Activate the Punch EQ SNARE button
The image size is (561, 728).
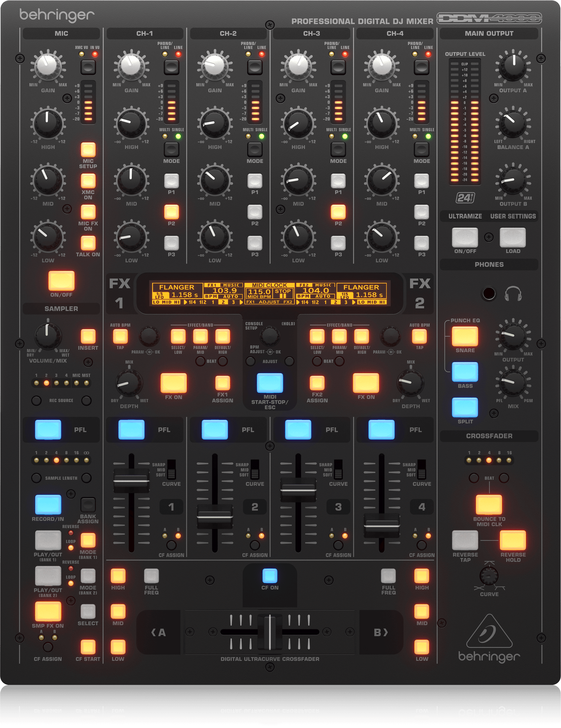click(x=465, y=336)
